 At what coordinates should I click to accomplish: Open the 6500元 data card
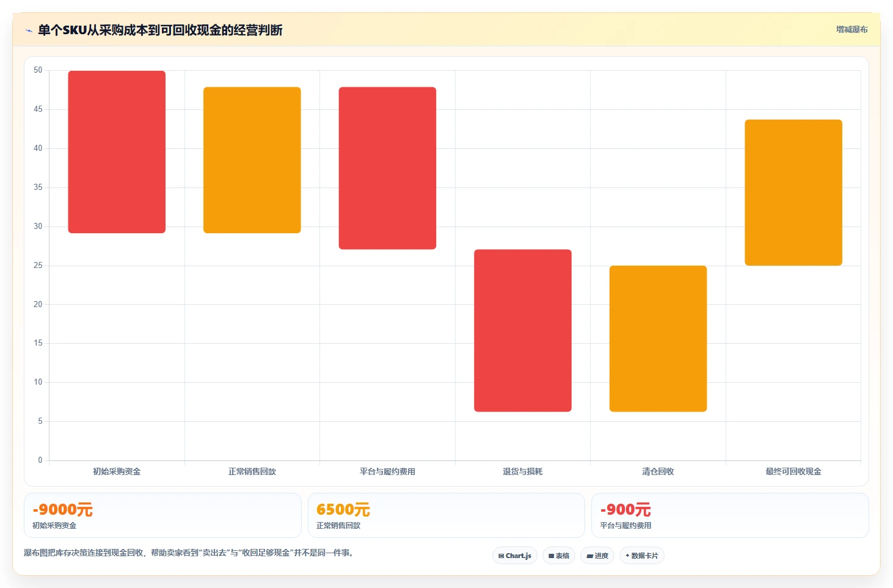point(447,515)
